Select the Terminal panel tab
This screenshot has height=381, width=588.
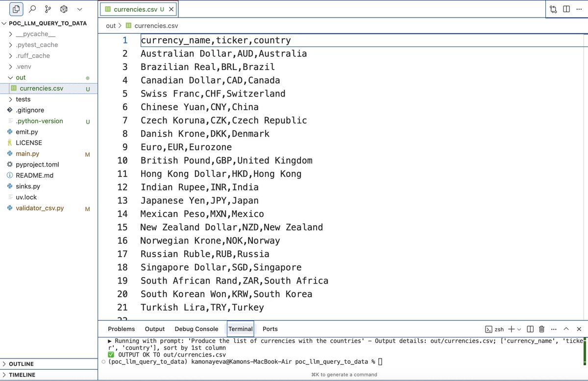click(241, 329)
